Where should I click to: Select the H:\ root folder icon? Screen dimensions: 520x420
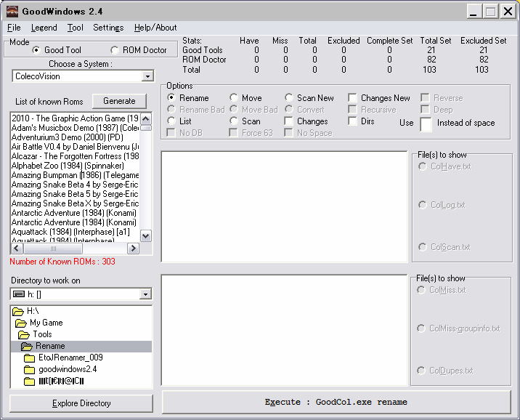(19, 311)
